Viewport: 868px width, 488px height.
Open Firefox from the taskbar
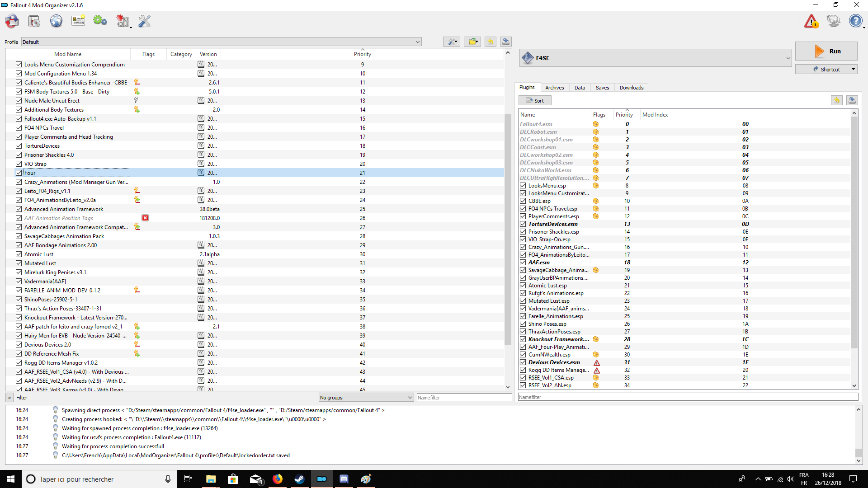[277, 479]
